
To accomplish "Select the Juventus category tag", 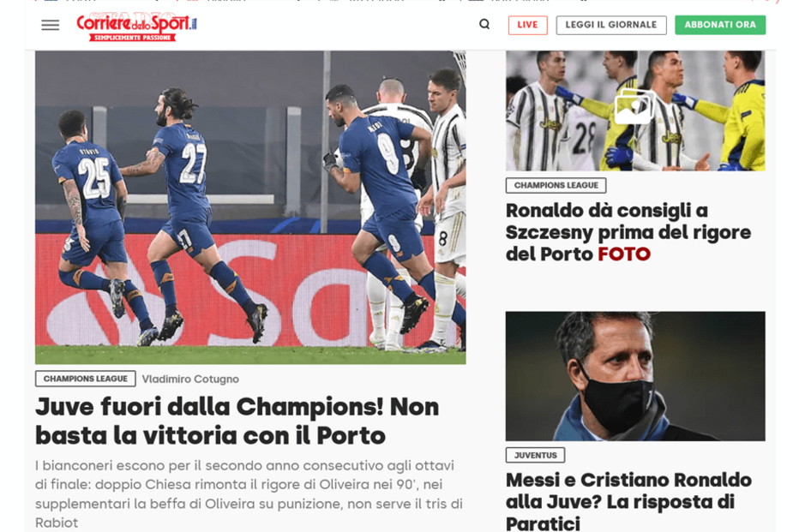I will pyautogui.click(x=535, y=455).
